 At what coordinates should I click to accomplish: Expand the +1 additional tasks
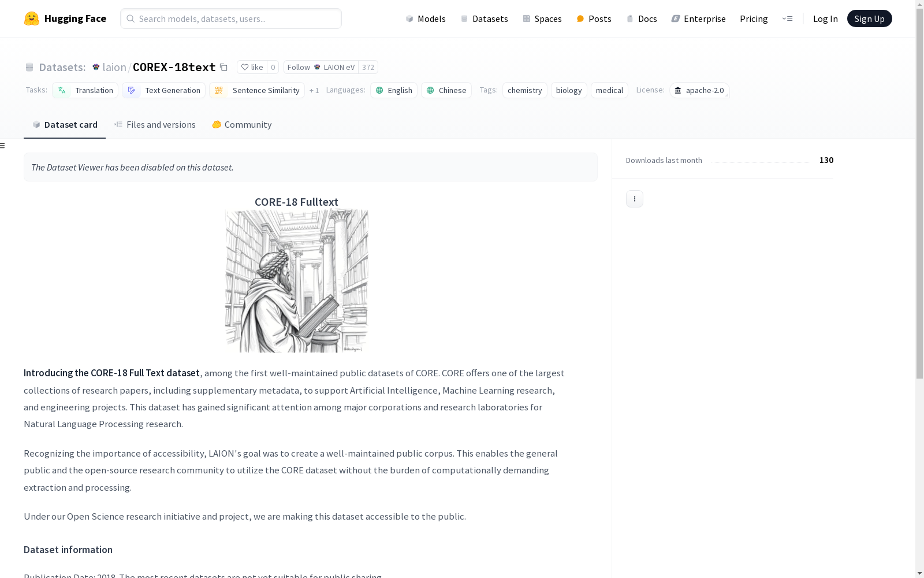click(314, 90)
